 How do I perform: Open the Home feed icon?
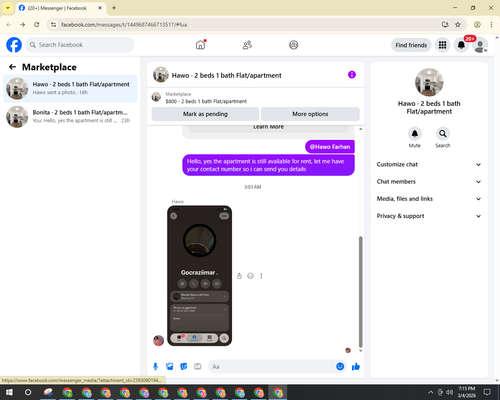[200, 45]
